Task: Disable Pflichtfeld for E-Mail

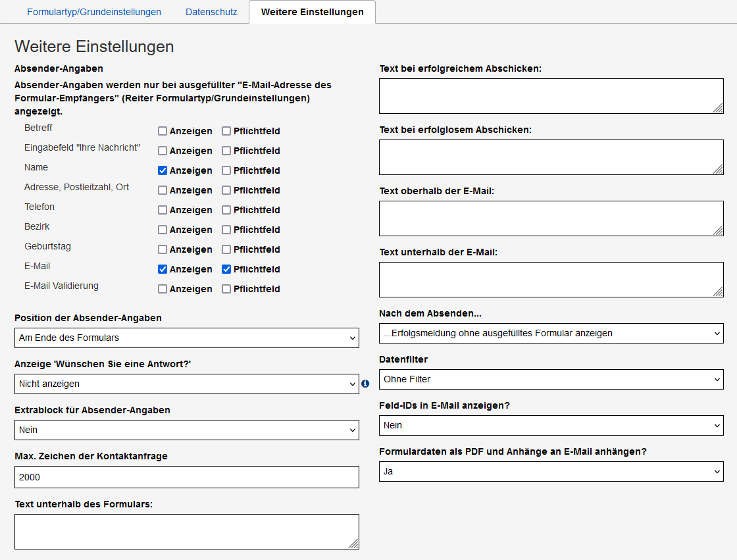Action: (x=226, y=268)
